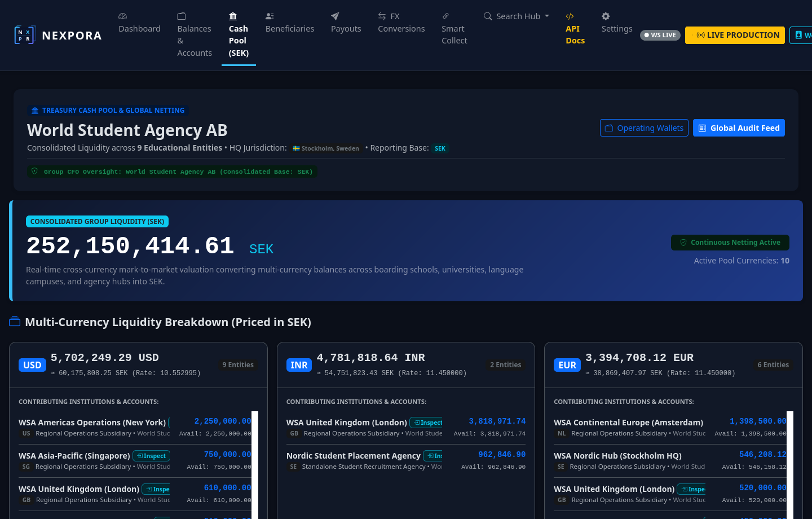Click the USD card list scrollbar
Image resolution: width=812 pixels, height=519 pixels.
coord(255,465)
